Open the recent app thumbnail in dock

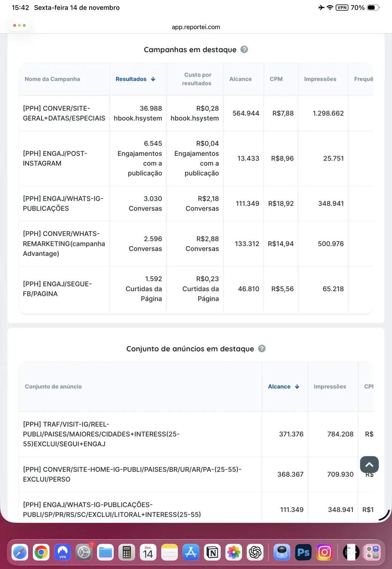click(351, 552)
